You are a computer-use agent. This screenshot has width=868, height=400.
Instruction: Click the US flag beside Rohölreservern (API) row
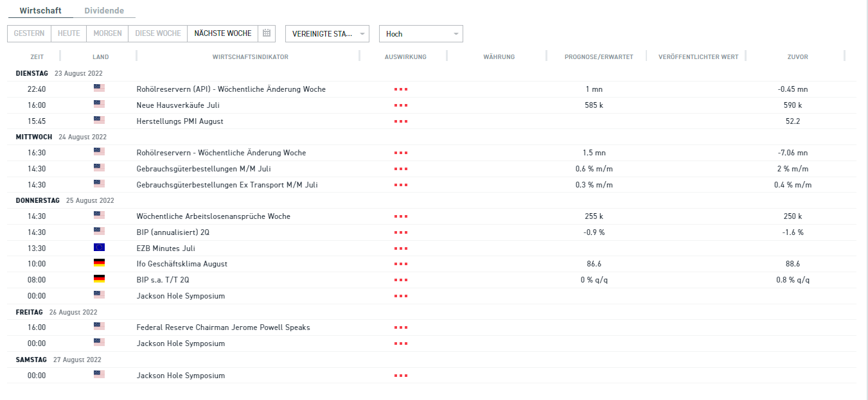[99, 88]
